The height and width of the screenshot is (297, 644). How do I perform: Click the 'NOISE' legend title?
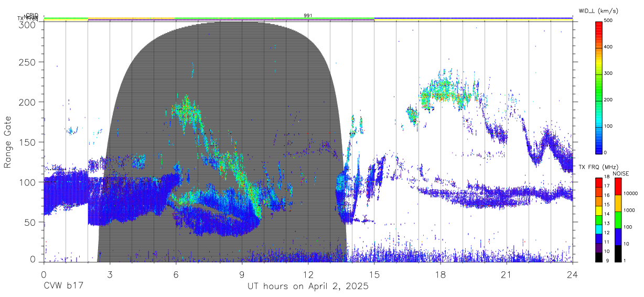[621, 173]
